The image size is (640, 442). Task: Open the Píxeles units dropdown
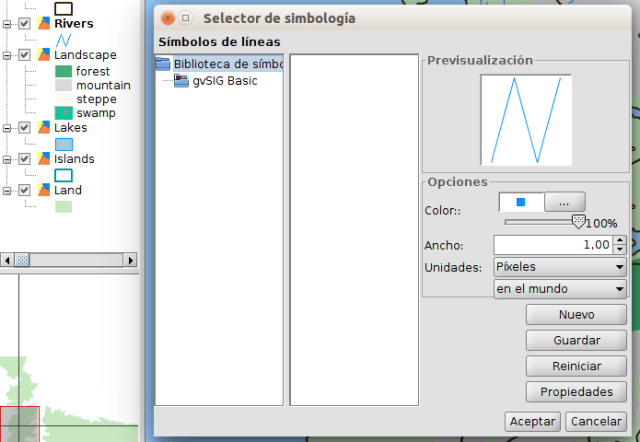pos(560,267)
